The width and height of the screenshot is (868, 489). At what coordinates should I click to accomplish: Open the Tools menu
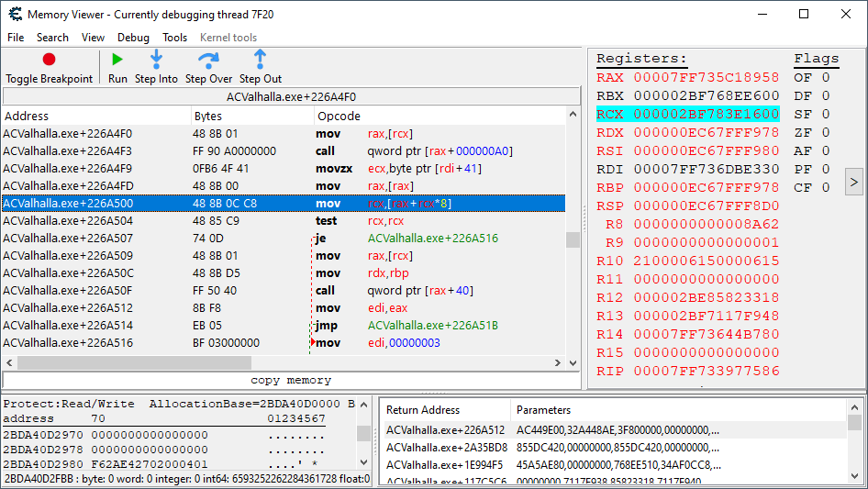point(174,38)
